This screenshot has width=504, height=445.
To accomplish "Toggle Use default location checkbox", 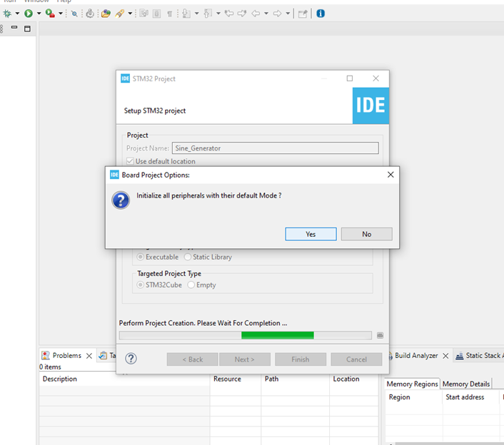I will 130,161.
